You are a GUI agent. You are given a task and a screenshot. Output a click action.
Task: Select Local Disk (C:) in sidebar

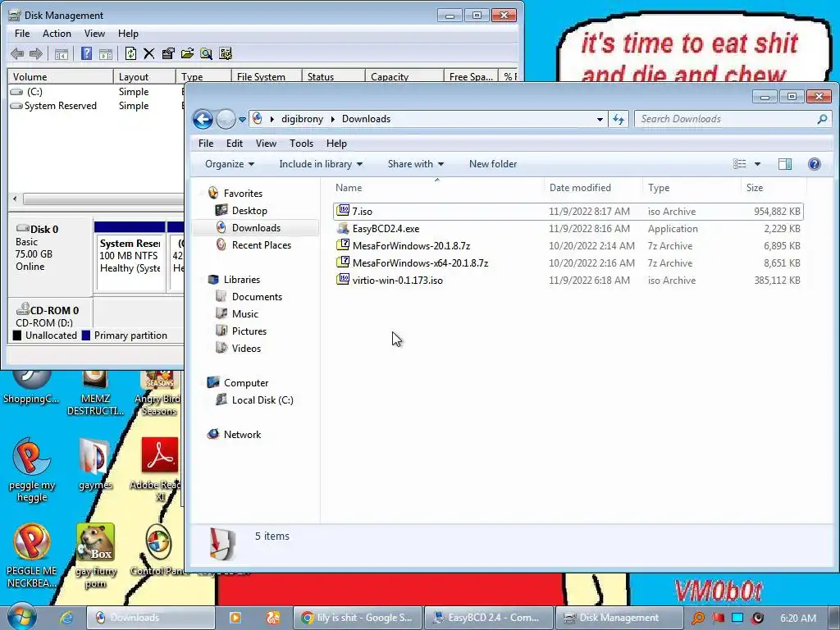click(x=262, y=400)
